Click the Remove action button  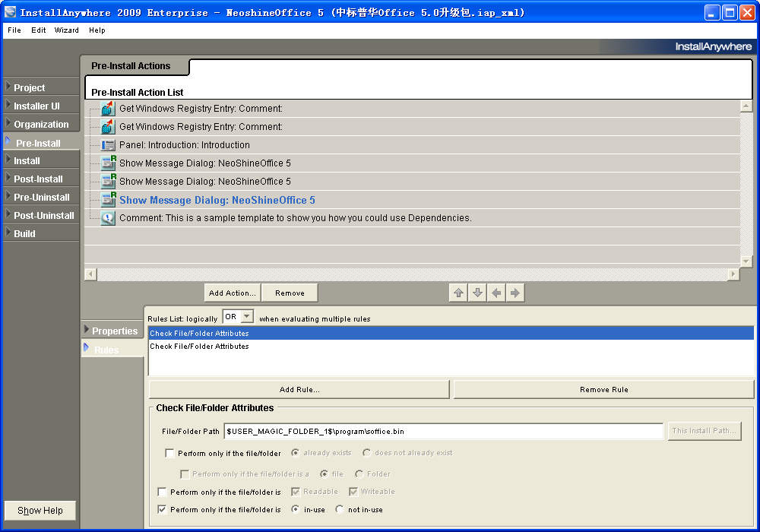point(290,293)
